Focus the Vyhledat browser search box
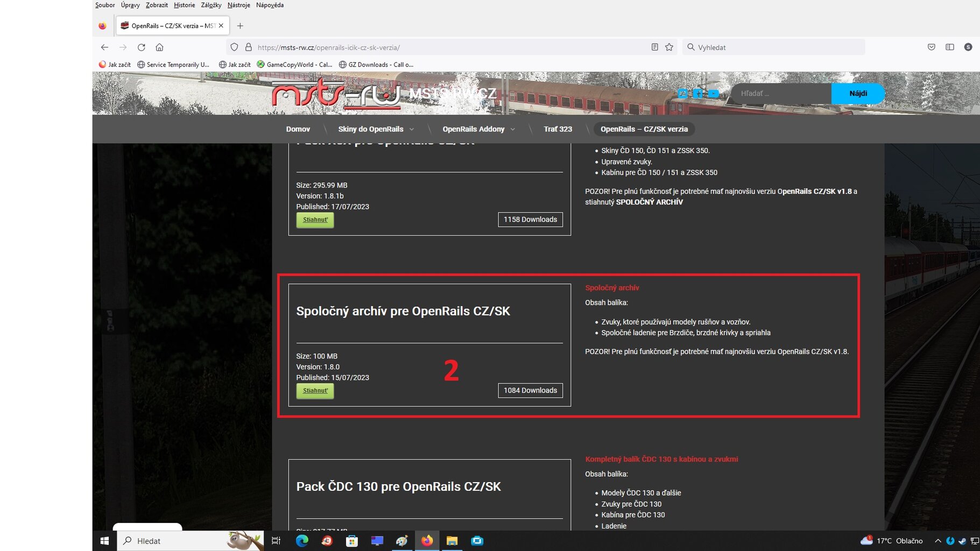The height and width of the screenshot is (551, 980). pyautogui.click(x=774, y=47)
